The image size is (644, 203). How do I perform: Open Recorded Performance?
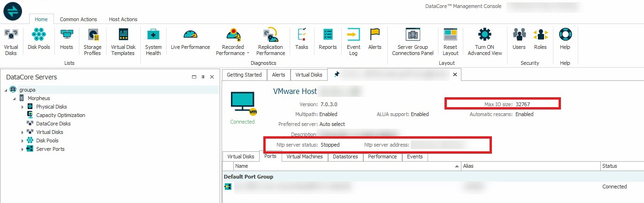(233, 41)
